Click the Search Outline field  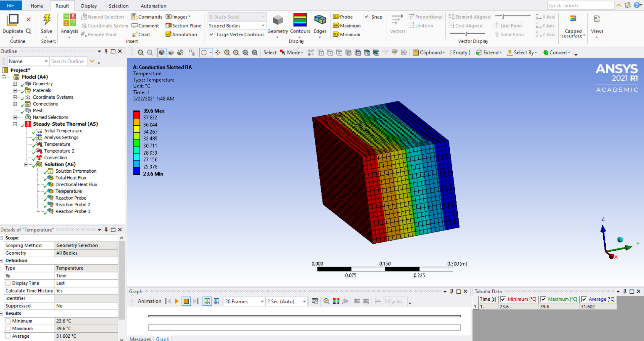pyautogui.click(x=68, y=61)
